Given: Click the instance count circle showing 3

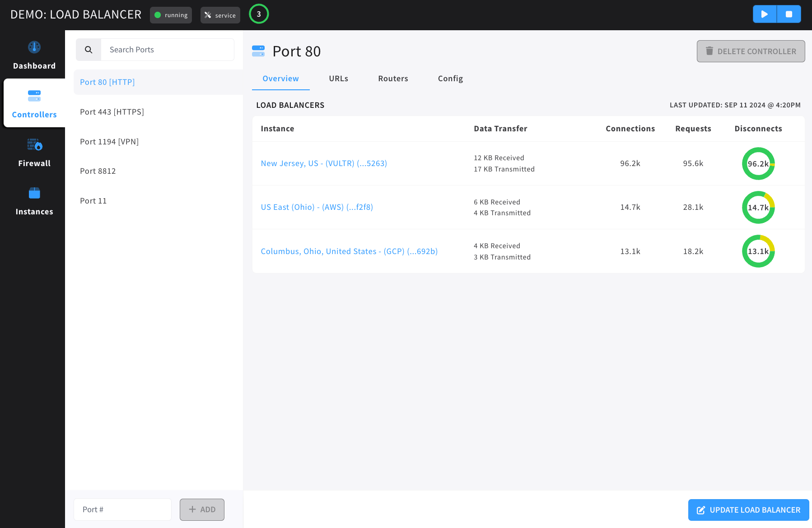Looking at the screenshot, I should pyautogui.click(x=259, y=14).
